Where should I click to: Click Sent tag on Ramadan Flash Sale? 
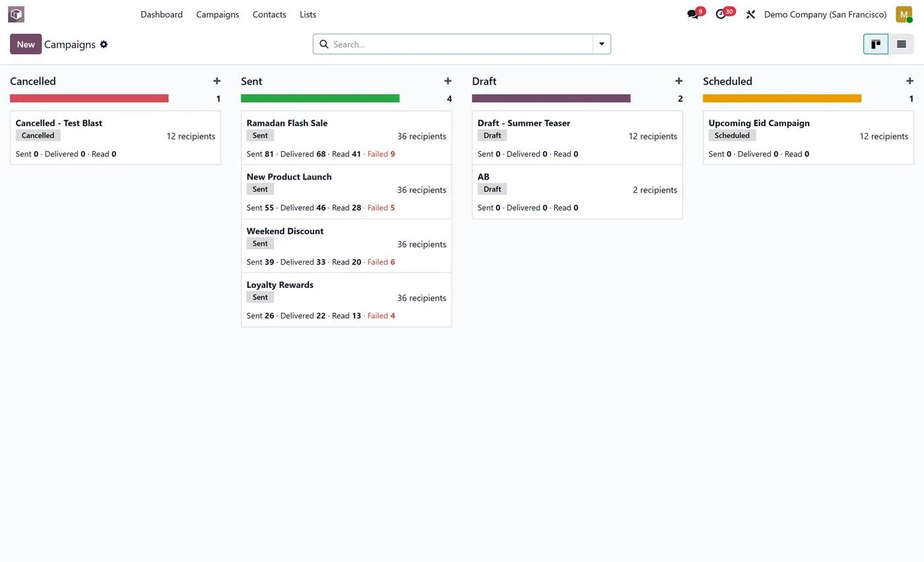click(x=260, y=135)
